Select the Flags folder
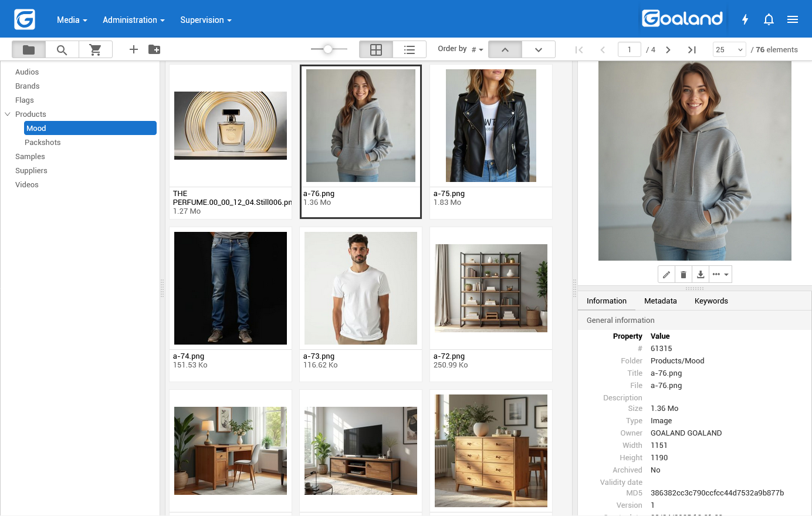Viewport: 812px width, 516px height. pyautogui.click(x=25, y=100)
